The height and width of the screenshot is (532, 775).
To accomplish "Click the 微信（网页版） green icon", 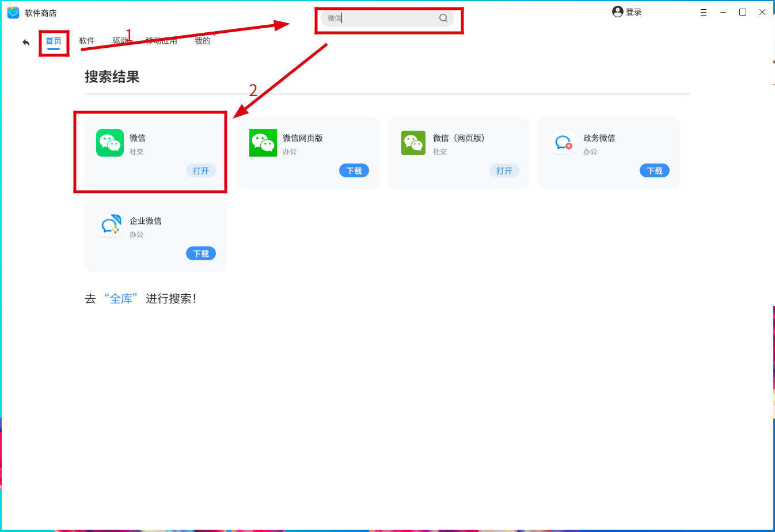I will 413,143.
